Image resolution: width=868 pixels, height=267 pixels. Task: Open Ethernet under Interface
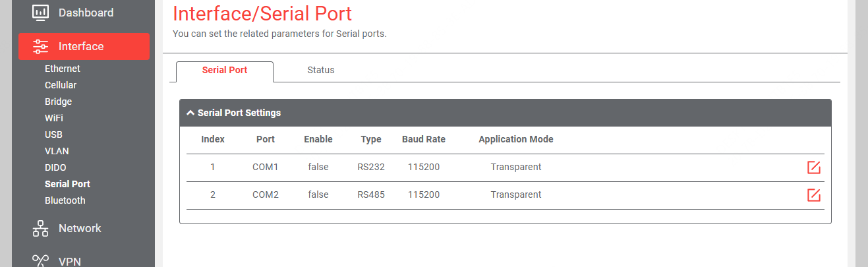(63, 69)
